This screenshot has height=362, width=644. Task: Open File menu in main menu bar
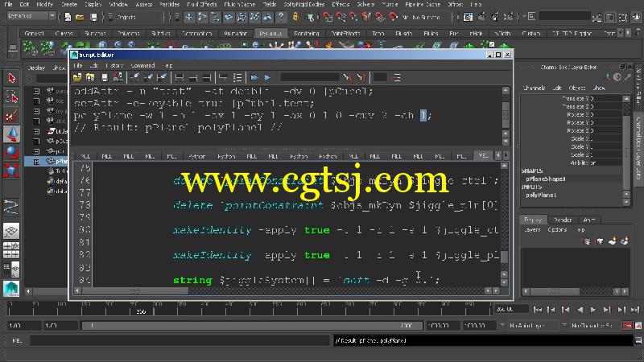[8, 4]
